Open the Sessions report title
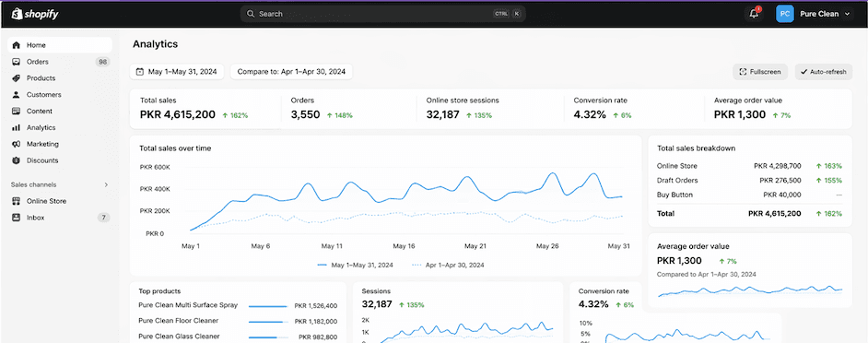Image resolution: width=868 pixels, height=343 pixels. click(x=376, y=291)
